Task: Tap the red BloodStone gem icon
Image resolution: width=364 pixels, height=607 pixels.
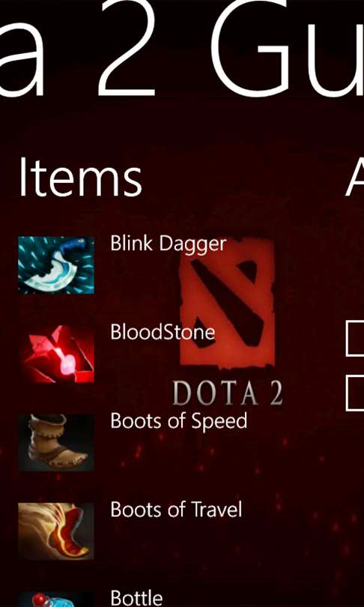Action: 56,354
